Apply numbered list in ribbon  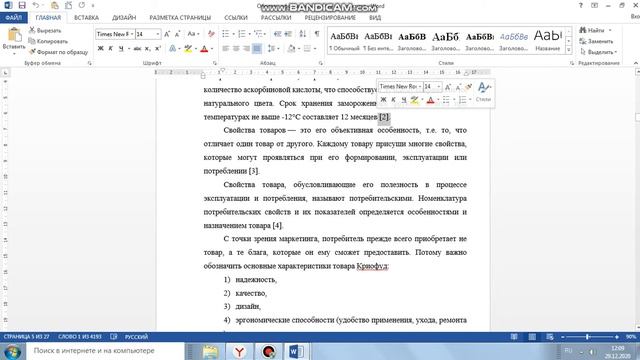click(x=242, y=34)
